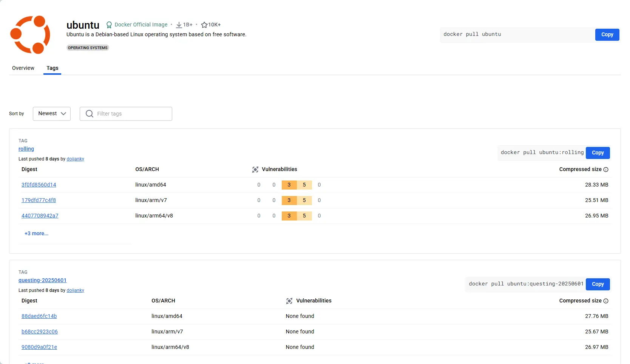The height and width of the screenshot is (364, 630).
Task: Expand +3 more digests under rolling
Action: (37, 234)
